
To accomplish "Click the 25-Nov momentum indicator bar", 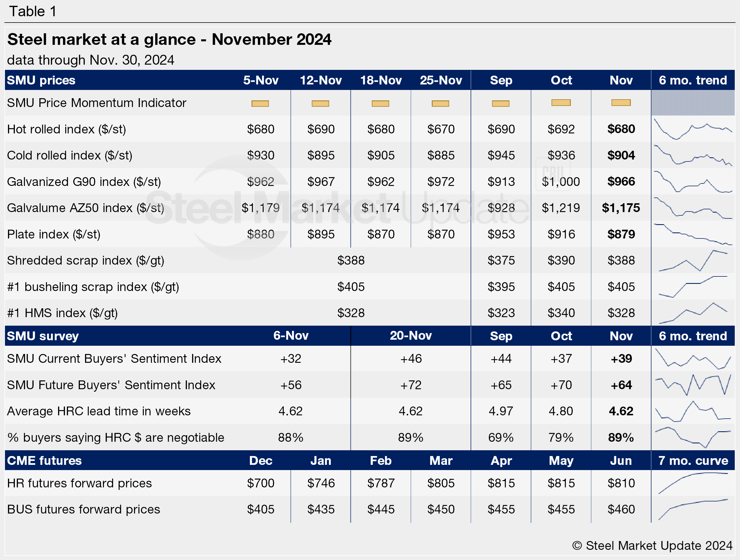I will (440, 103).
